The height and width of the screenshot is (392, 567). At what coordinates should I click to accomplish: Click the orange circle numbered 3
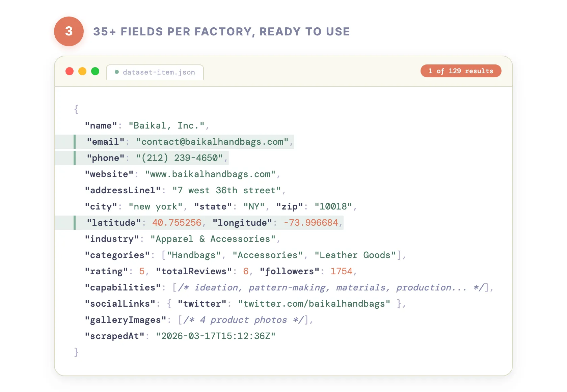pos(69,31)
